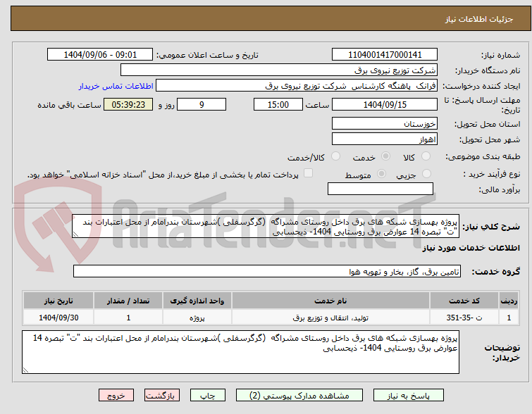Click the شرح کلی نیاز text area
Viewport: 532px width, 414px height.
[x=266, y=226]
